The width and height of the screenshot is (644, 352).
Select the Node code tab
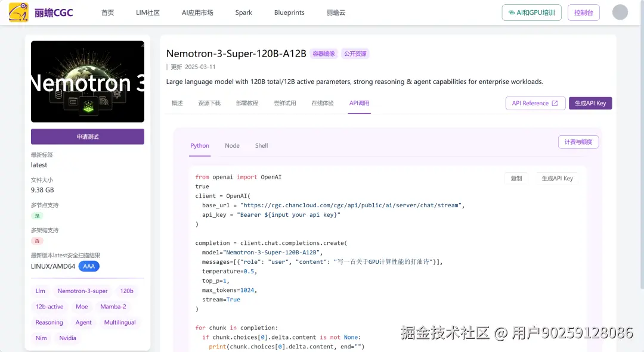pyautogui.click(x=232, y=146)
